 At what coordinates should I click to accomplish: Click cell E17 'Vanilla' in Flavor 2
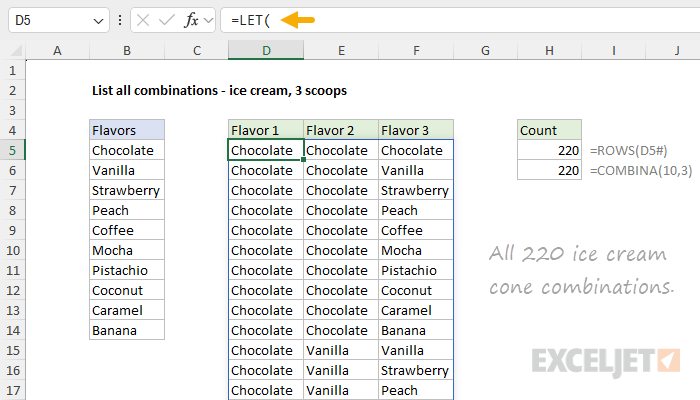click(x=341, y=390)
